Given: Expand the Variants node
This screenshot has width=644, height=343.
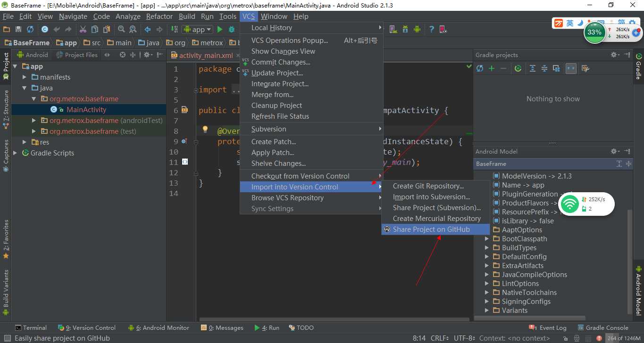Looking at the screenshot, I should tap(487, 310).
